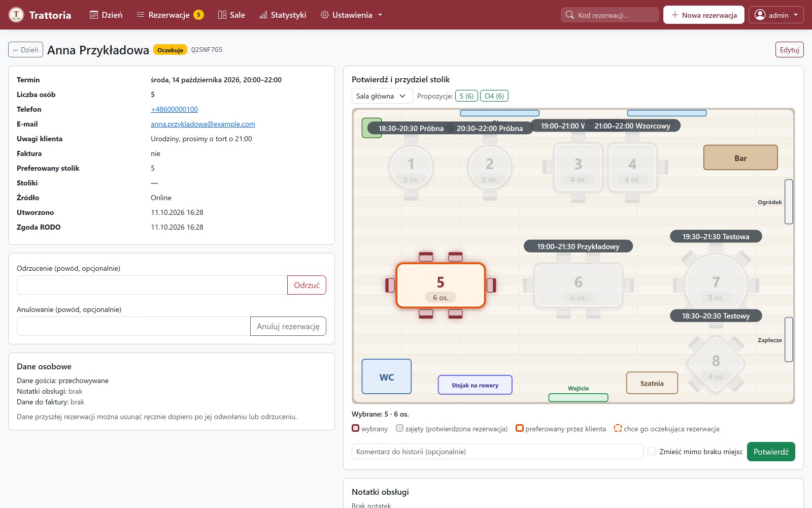Select table 3 on the floor plan
This screenshot has width=812, height=508.
coord(578,168)
